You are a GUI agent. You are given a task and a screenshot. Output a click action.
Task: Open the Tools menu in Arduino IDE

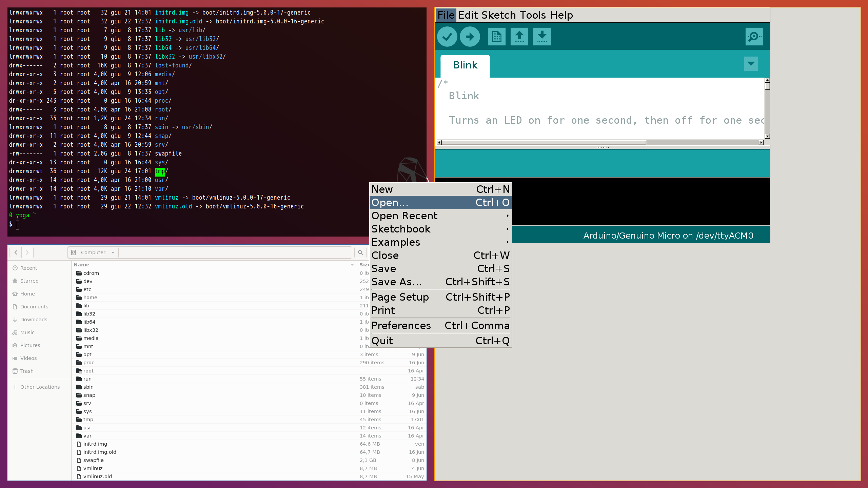pyautogui.click(x=533, y=15)
